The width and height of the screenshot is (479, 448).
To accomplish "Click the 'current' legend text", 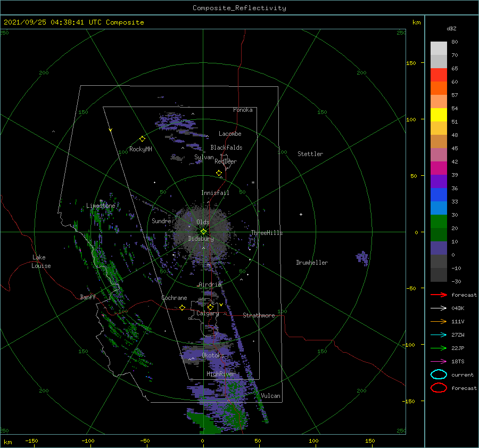I will (463, 374).
